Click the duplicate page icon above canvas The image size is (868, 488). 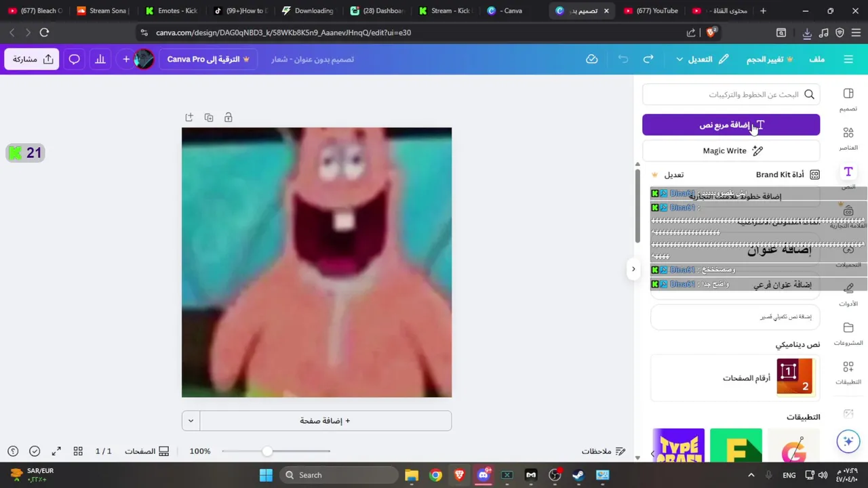[209, 117]
